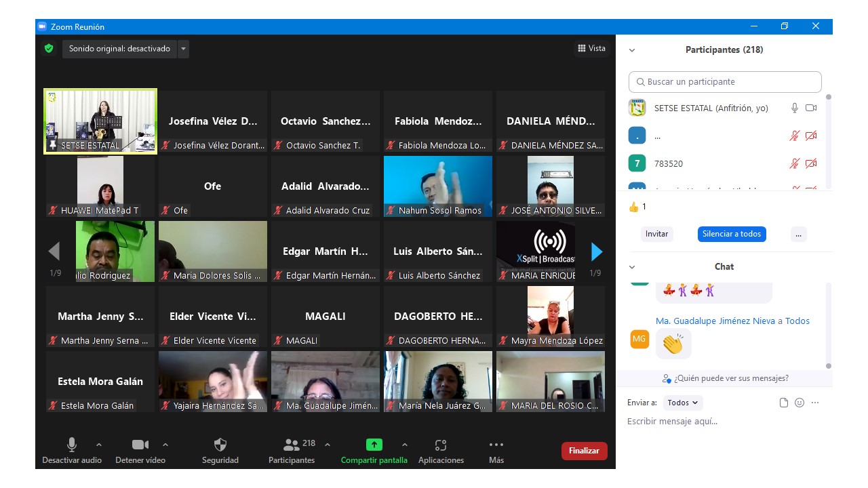
Task: Collapse the Chat panel chevron
Action: [632, 267]
